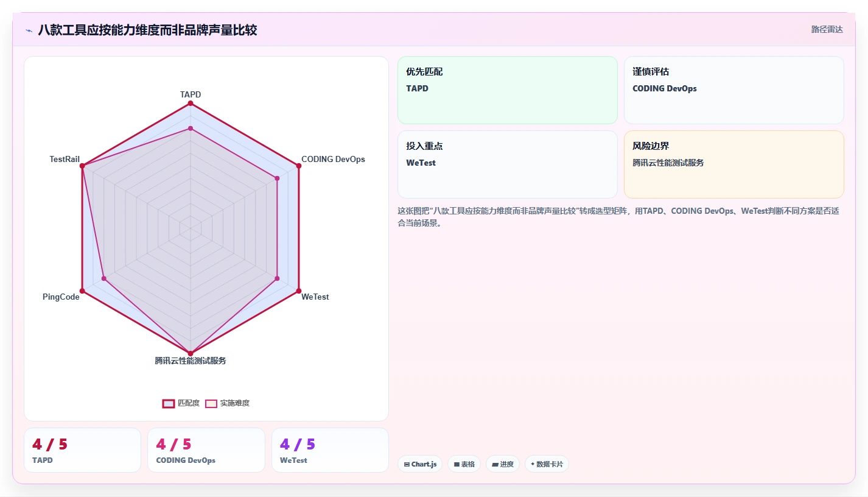Click the 4 / 5 CODING DevOps stat card
This screenshot has height=497, width=868.
coord(206,450)
